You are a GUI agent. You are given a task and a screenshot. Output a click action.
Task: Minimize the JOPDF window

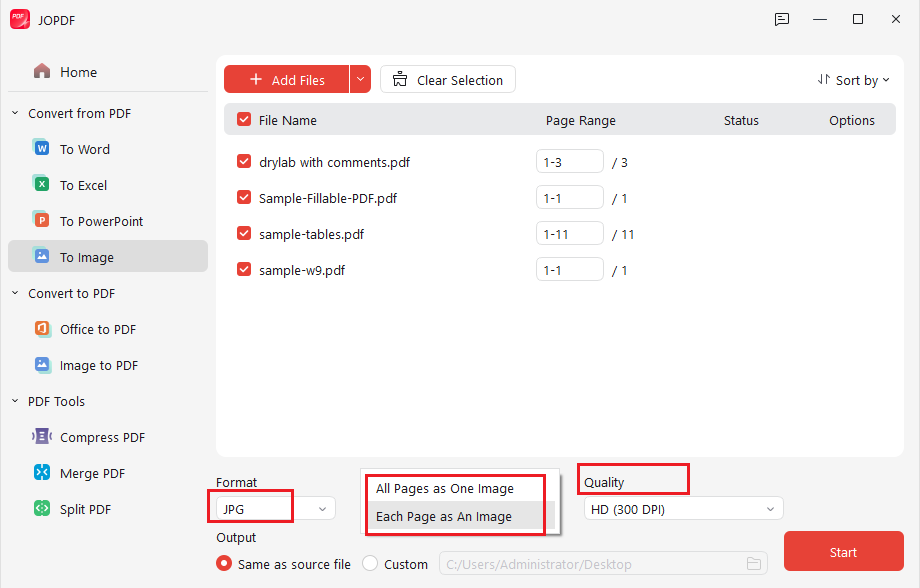tap(820, 19)
